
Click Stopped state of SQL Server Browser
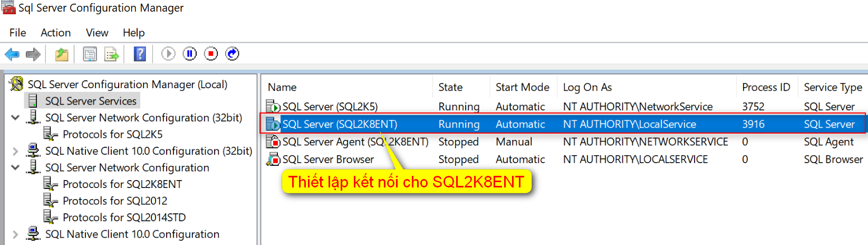(458, 159)
